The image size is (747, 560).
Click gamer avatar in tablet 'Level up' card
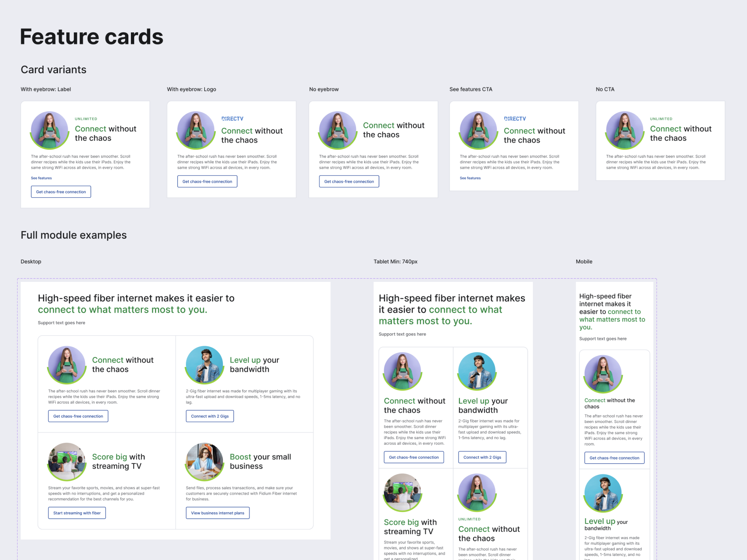477,371
